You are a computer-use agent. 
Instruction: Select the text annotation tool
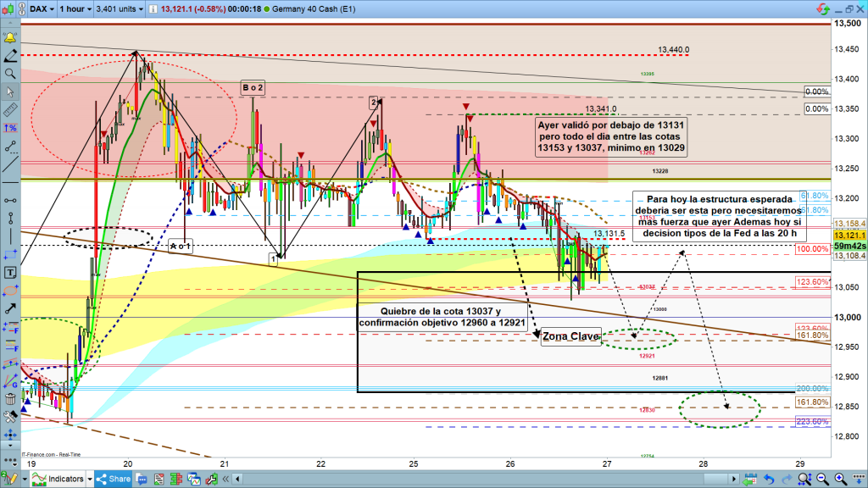tap(10, 273)
